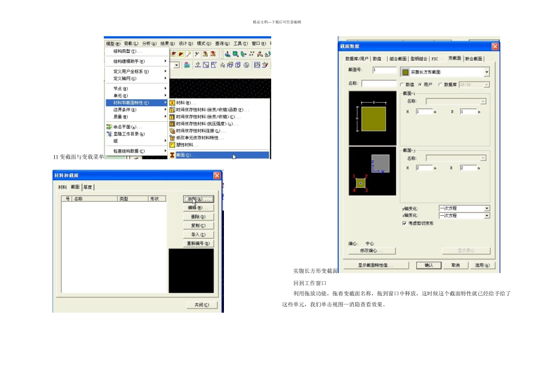
Task: Expand the z轴变化 dropdown
Action: (486, 216)
